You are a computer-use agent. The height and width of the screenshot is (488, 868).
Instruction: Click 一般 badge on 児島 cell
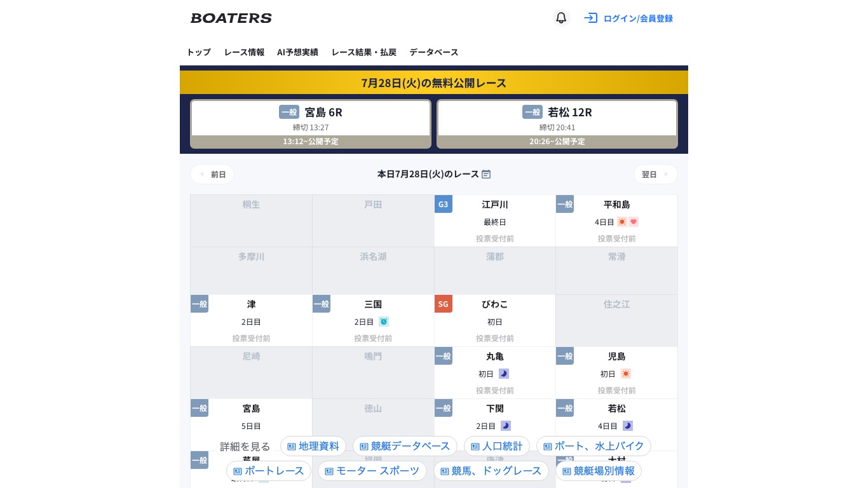pos(565,356)
